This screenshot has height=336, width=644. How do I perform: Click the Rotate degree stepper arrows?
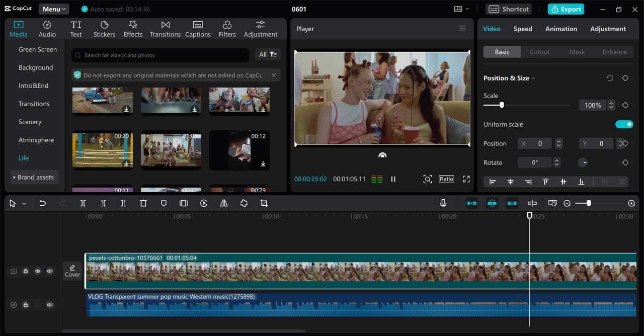(x=556, y=162)
